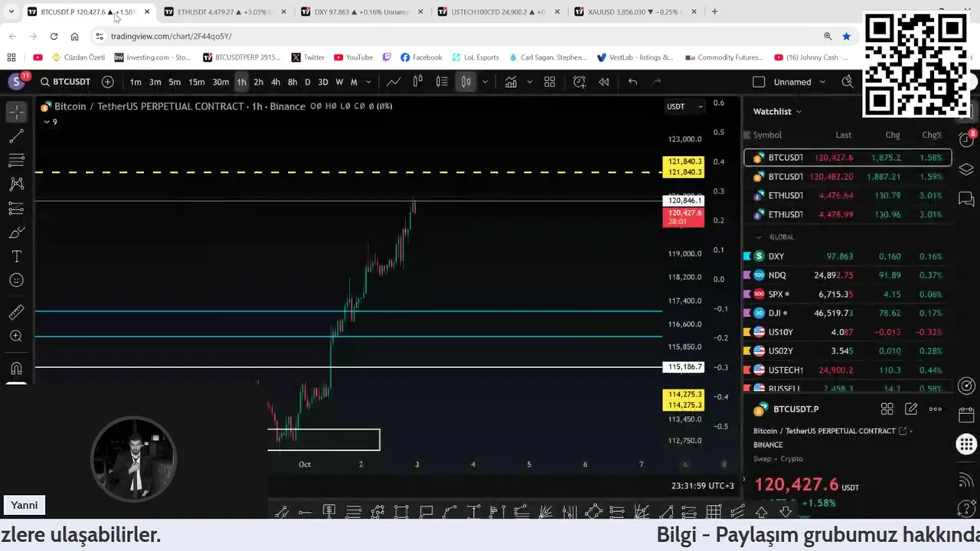Select the ruler measure tool

pyautogui.click(x=16, y=312)
